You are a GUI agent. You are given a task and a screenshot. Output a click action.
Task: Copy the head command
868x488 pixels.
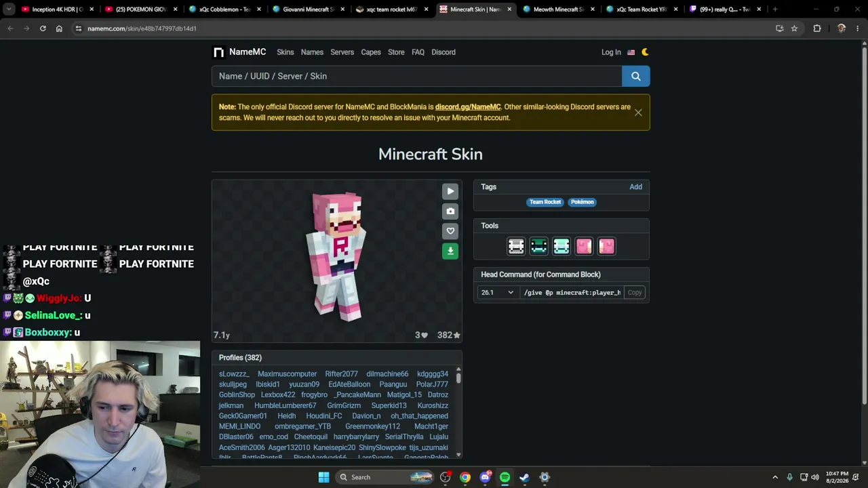coord(635,293)
